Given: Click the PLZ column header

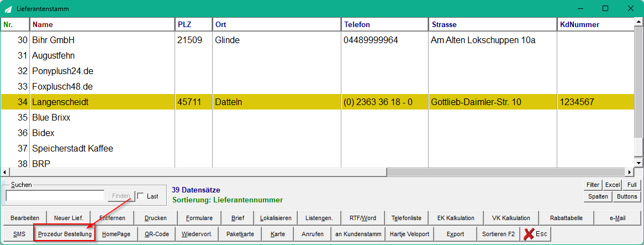Looking at the screenshot, I should [x=194, y=25].
